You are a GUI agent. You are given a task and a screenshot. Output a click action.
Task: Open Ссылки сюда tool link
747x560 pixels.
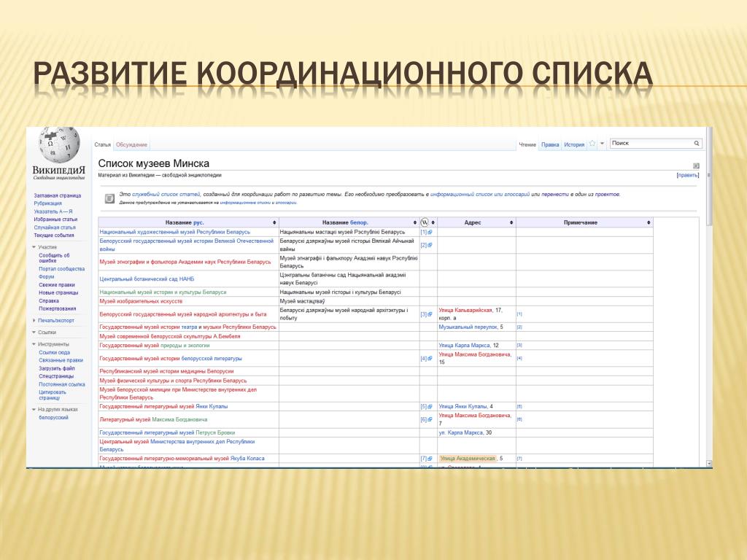click(x=54, y=352)
